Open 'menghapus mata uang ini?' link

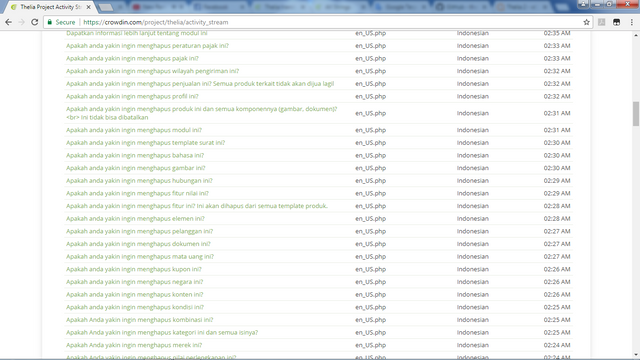(140, 257)
